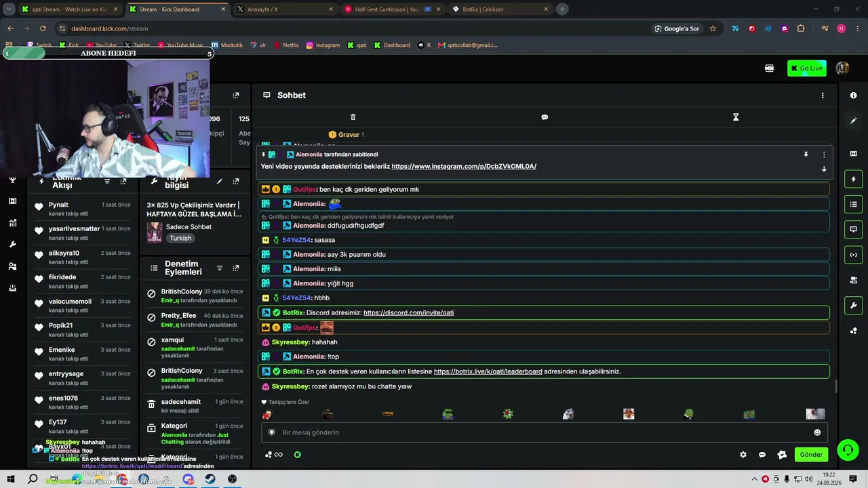Click the profile avatar in dashboard header
Viewport: 868px width, 488px height.
pyautogui.click(x=842, y=68)
